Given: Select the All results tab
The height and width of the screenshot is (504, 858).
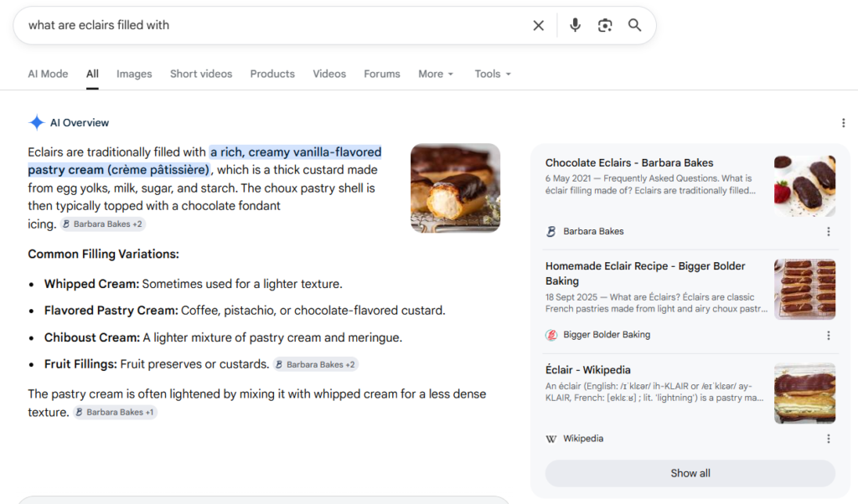Looking at the screenshot, I should (92, 74).
